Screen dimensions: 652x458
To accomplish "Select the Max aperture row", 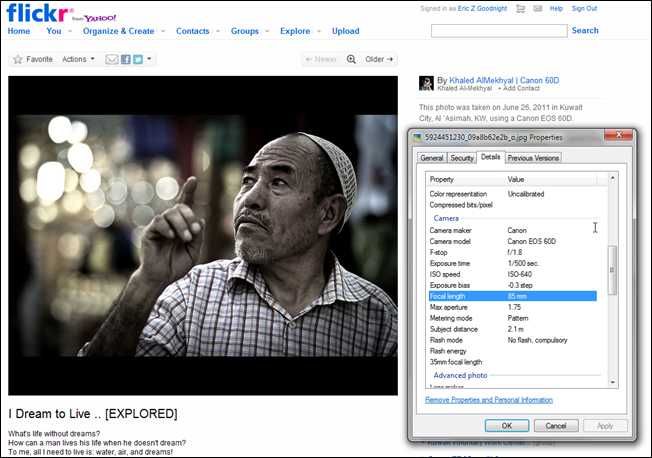I will coord(512,307).
